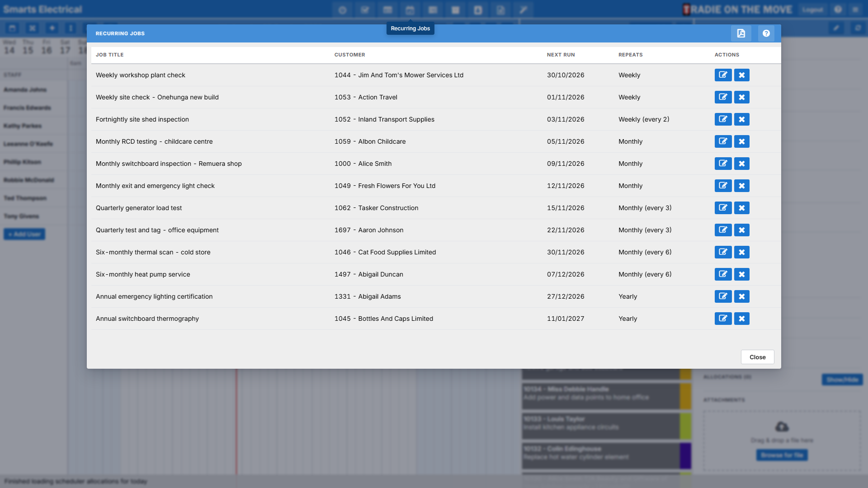
Task: Sort by Job Title column header
Action: point(109,55)
